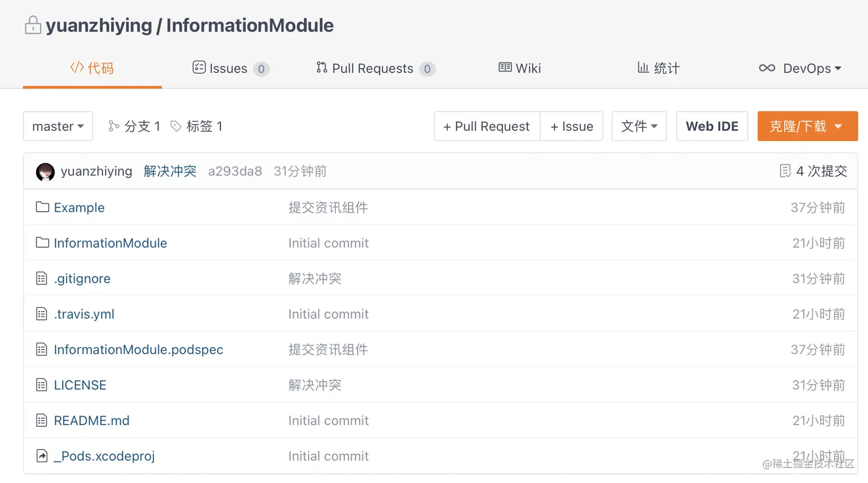
Task: Click 提交资讯组件 commit message on Example row
Action: point(328,208)
